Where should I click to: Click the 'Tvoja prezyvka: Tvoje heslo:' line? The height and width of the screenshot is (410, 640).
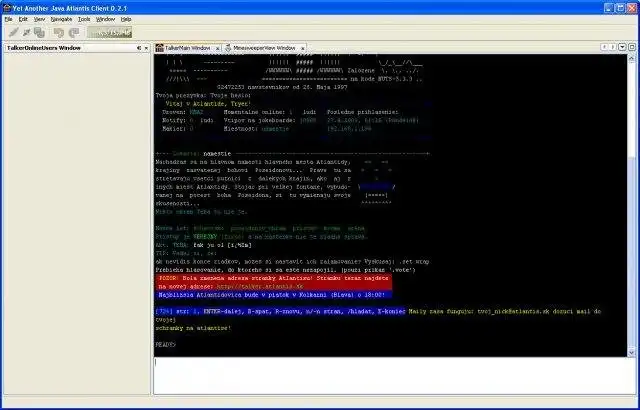click(203, 95)
